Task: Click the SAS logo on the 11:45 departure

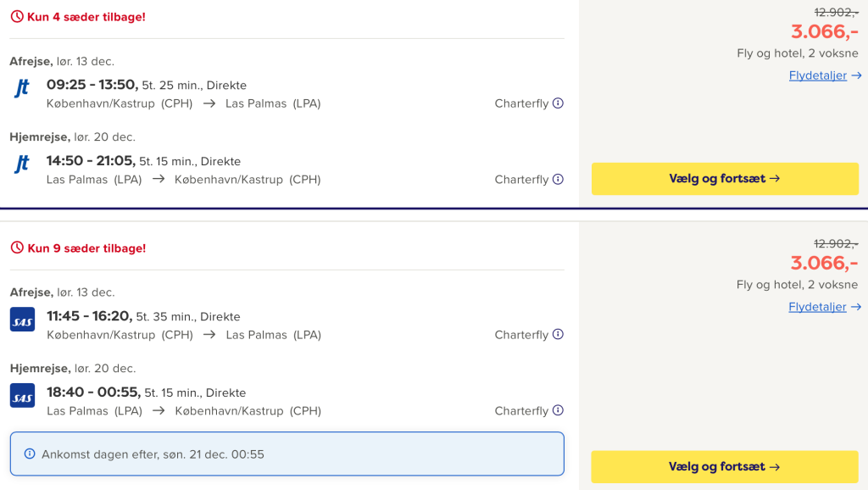Action: (22, 320)
